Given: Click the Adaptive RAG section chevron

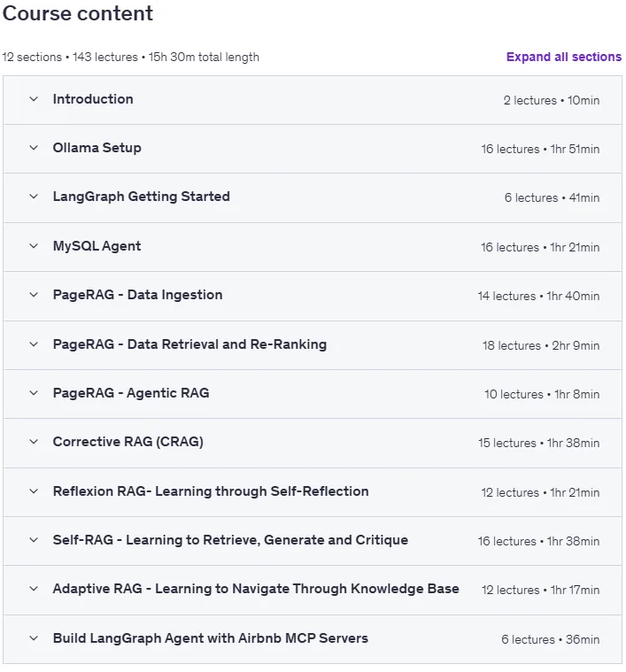Looking at the screenshot, I should [34, 589].
